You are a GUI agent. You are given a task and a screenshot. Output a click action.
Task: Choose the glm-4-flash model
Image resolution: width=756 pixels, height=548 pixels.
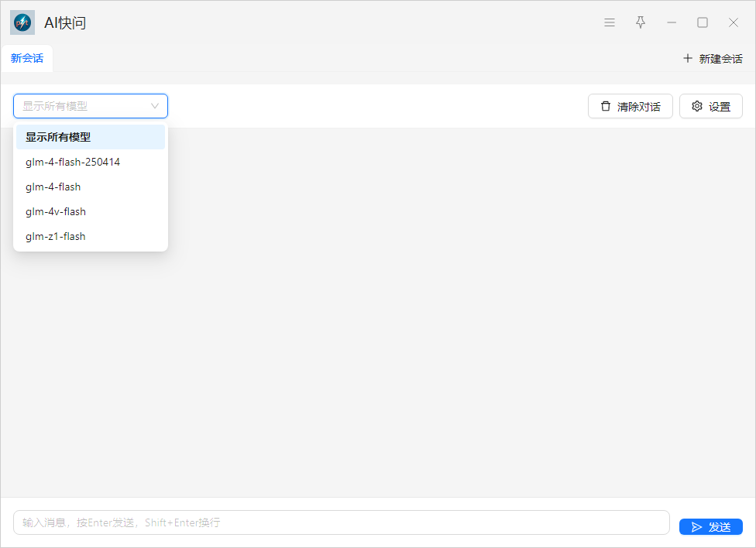[91, 187]
